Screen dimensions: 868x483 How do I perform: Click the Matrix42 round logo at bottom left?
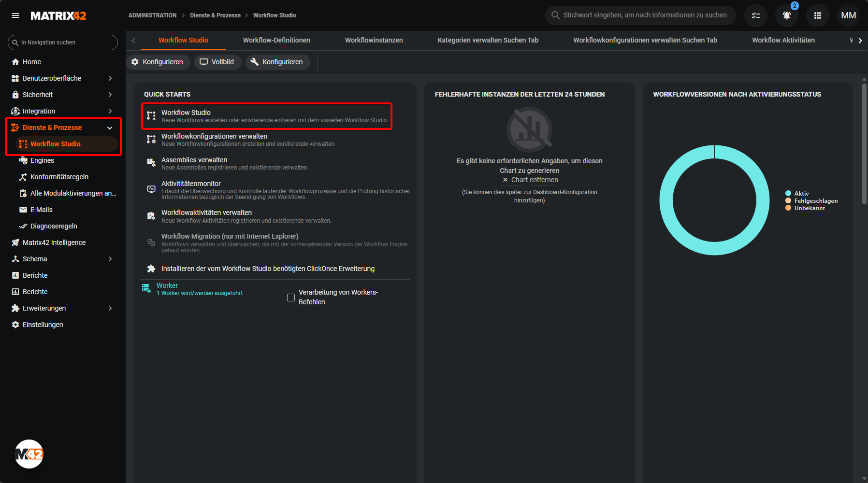tap(29, 454)
